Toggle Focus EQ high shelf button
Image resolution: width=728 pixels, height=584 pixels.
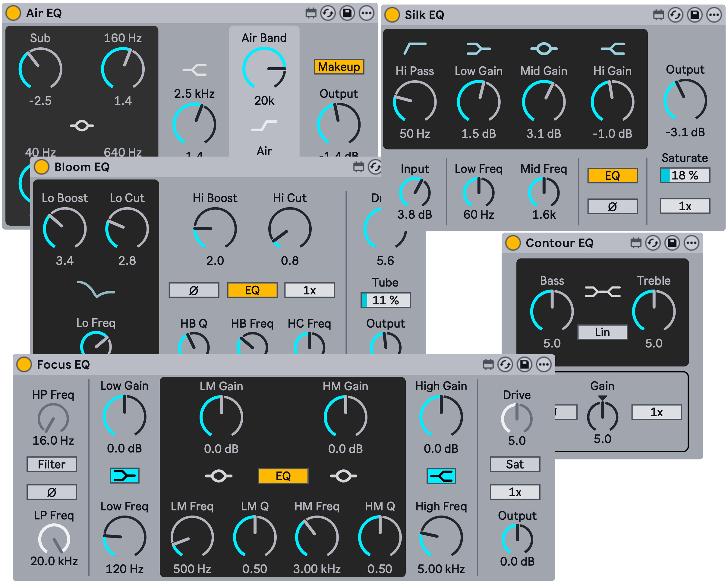point(441,477)
